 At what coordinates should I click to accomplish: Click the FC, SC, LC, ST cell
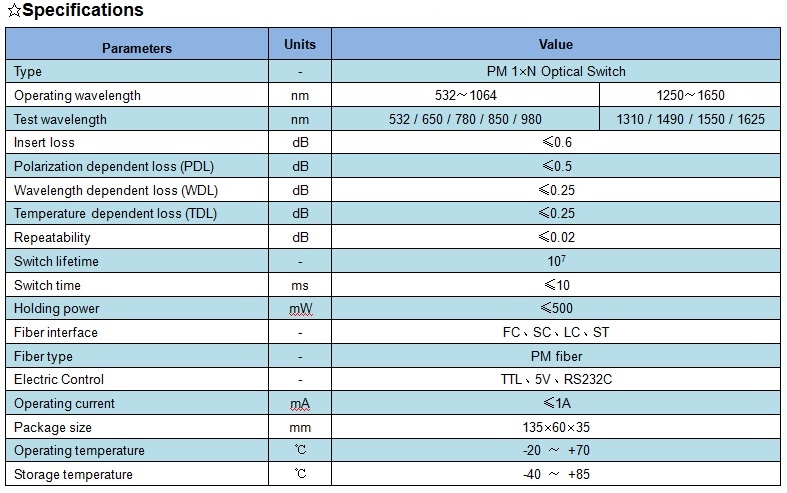pyautogui.click(x=556, y=332)
